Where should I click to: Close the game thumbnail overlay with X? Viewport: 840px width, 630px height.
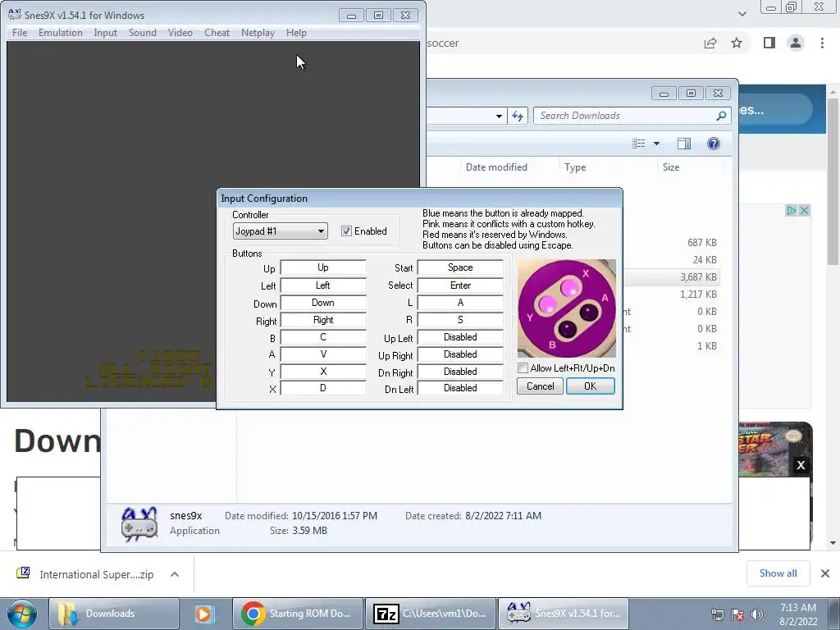(801, 465)
